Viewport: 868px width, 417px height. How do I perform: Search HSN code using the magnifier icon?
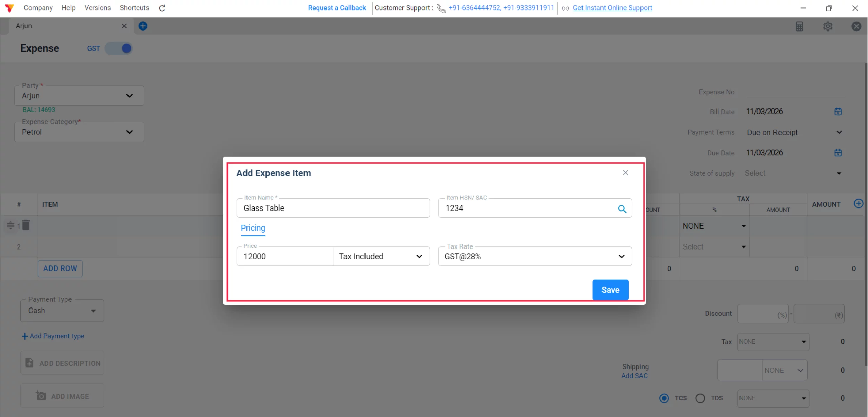pyautogui.click(x=623, y=209)
